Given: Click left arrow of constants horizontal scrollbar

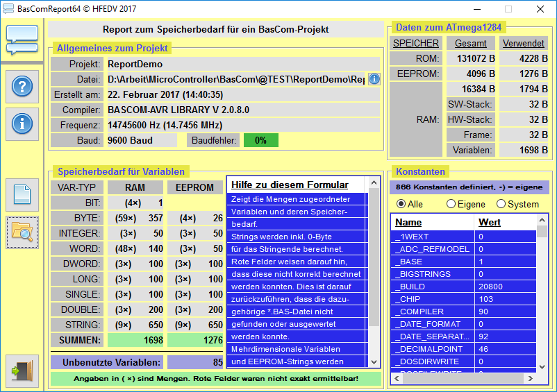Looking at the screenshot, I should [397, 379].
